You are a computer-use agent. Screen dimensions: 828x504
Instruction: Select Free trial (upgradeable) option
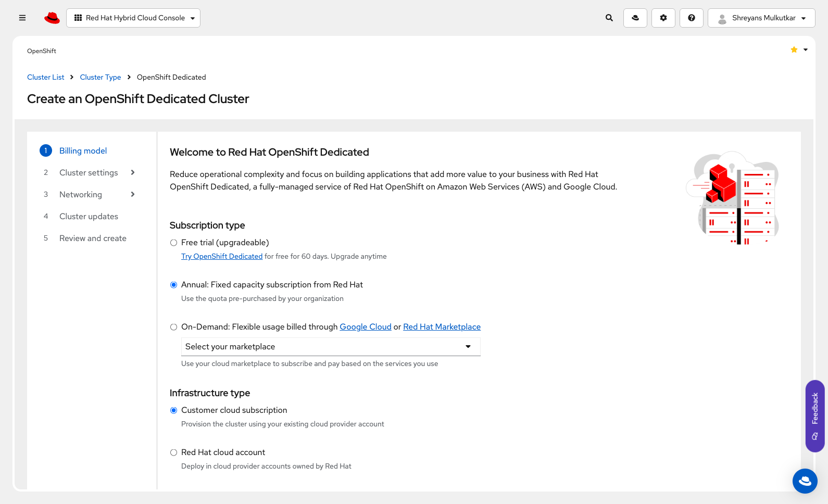174,243
